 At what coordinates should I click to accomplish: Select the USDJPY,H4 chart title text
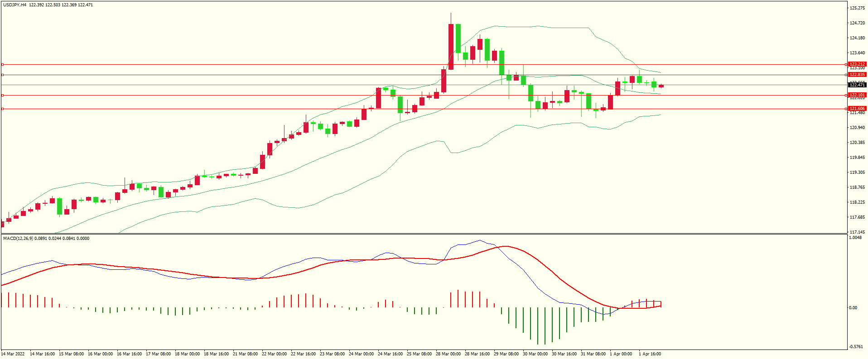pyautogui.click(x=14, y=5)
